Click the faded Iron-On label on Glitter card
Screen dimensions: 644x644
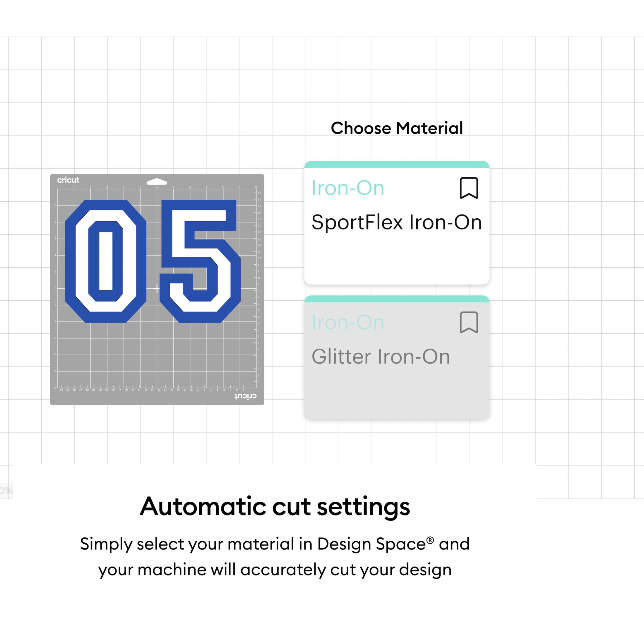pyautogui.click(x=348, y=322)
